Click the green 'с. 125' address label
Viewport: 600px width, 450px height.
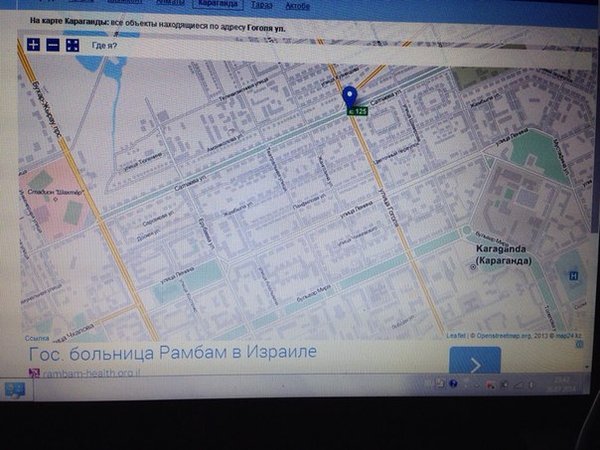(x=357, y=111)
